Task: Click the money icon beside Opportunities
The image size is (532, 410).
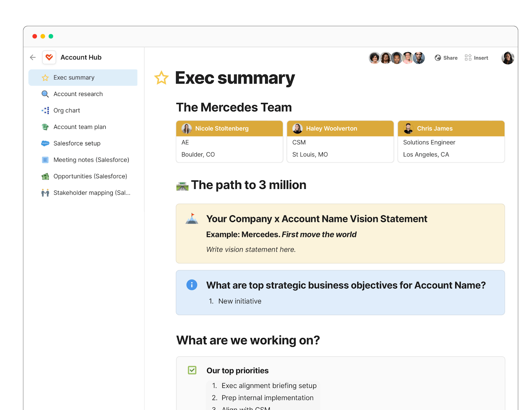Action: coord(45,176)
